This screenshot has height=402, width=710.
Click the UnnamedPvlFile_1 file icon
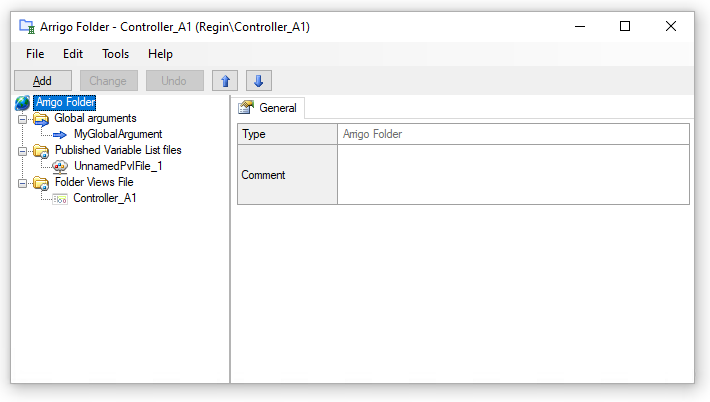tap(60, 166)
